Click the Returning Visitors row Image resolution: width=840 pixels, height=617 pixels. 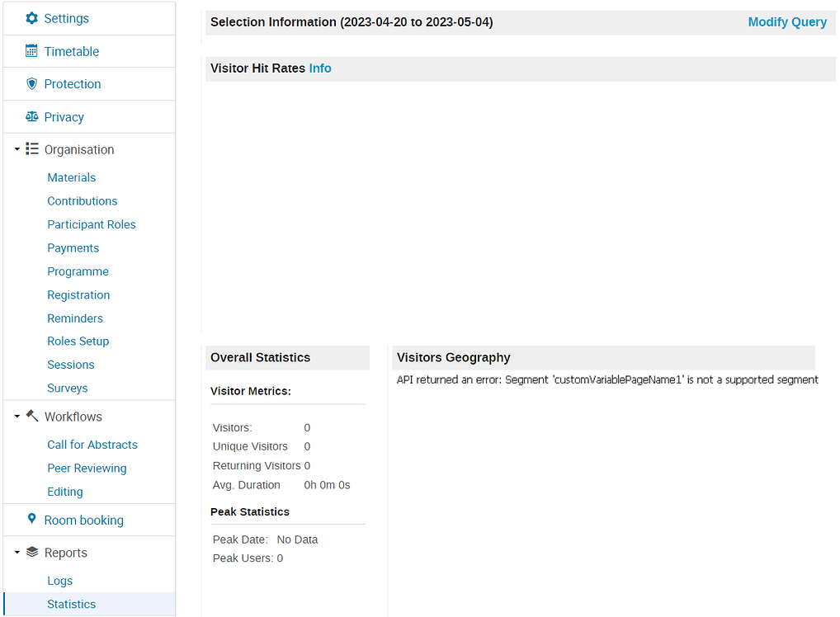coord(262,466)
